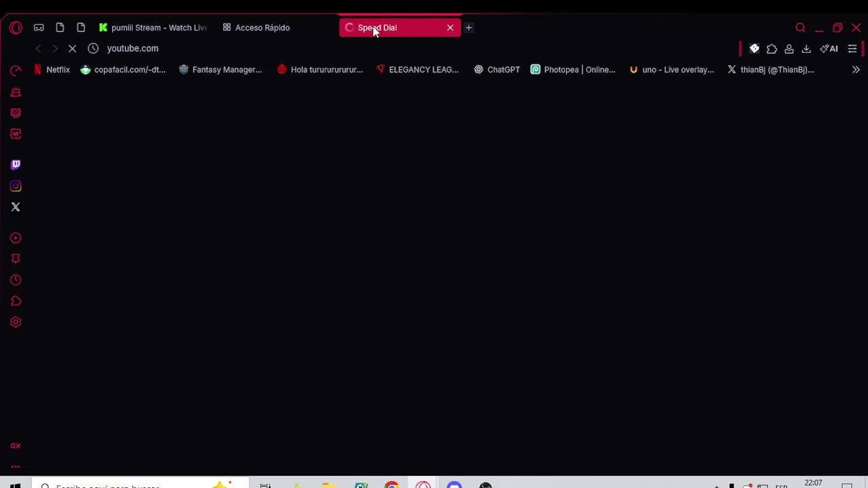Open the uno Live overlay bookmark

pos(671,70)
